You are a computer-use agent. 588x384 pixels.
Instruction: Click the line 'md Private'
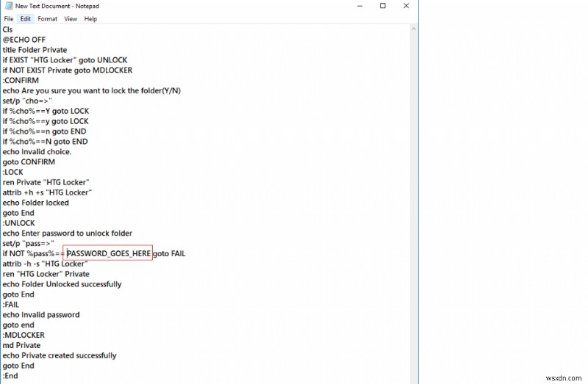click(21, 345)
